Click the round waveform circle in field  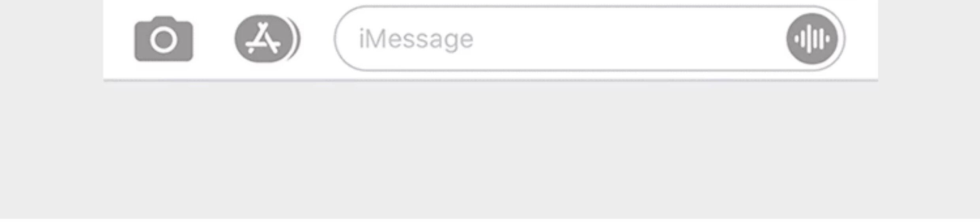pos(812,39)
